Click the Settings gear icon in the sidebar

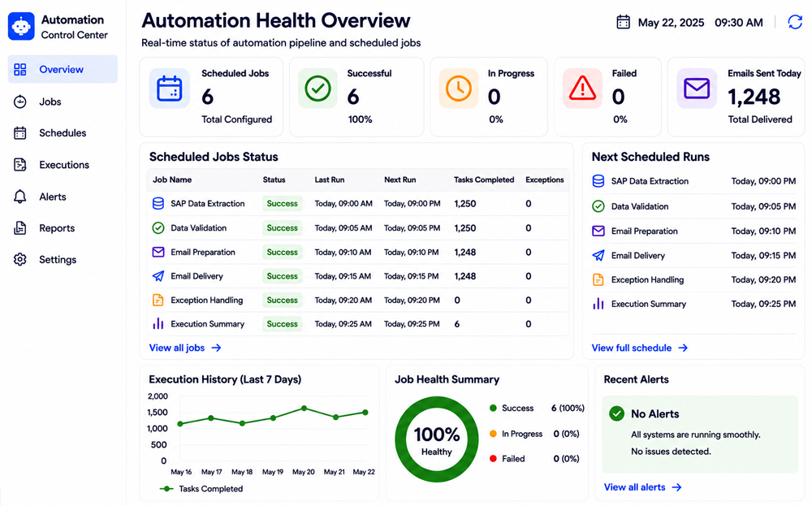pos(20,259)
